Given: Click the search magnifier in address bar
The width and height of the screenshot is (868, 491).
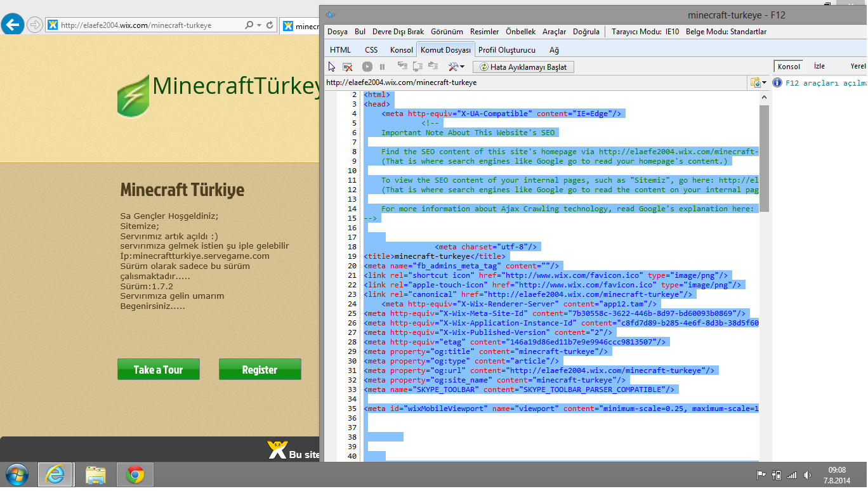Looking at the screenshot, I should pos(249,25).
